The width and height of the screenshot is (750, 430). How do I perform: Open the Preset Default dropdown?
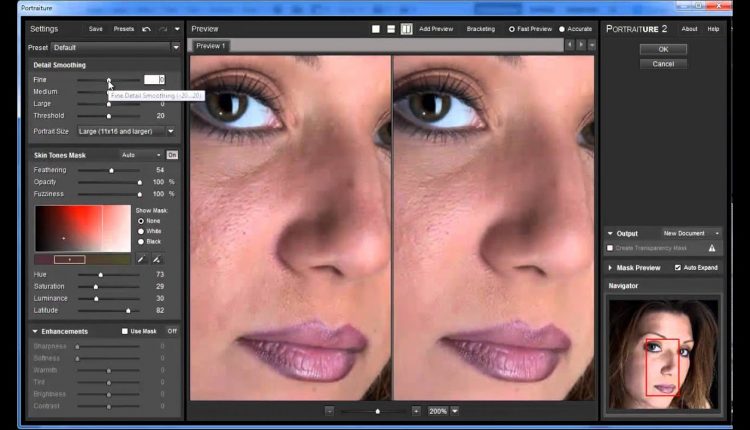pos(115,47)
